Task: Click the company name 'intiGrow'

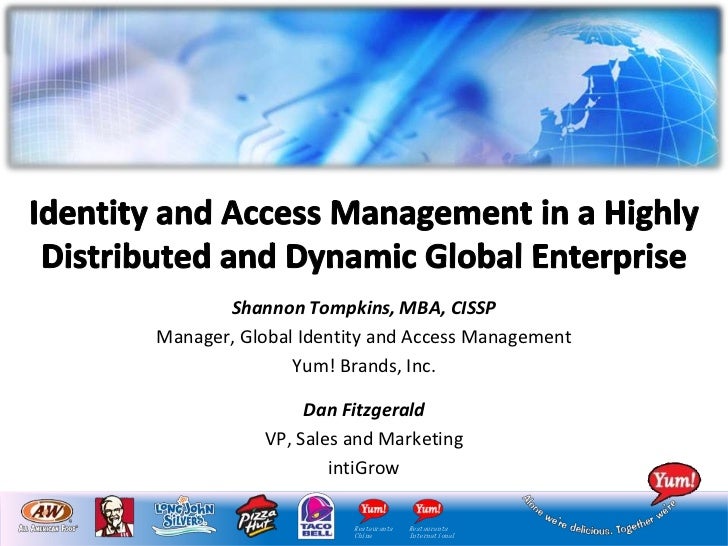Action: [x=364, y=468]
